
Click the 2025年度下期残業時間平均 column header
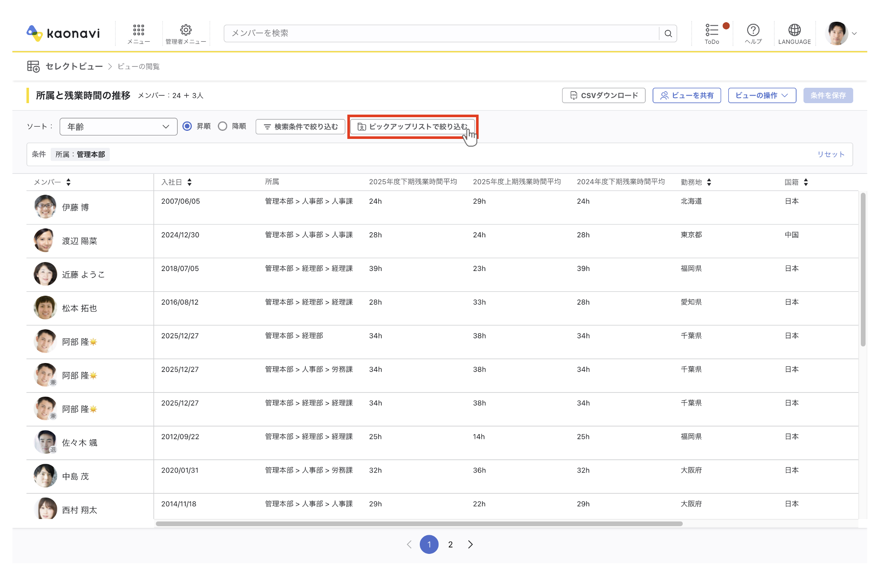[x=413, y=182]
